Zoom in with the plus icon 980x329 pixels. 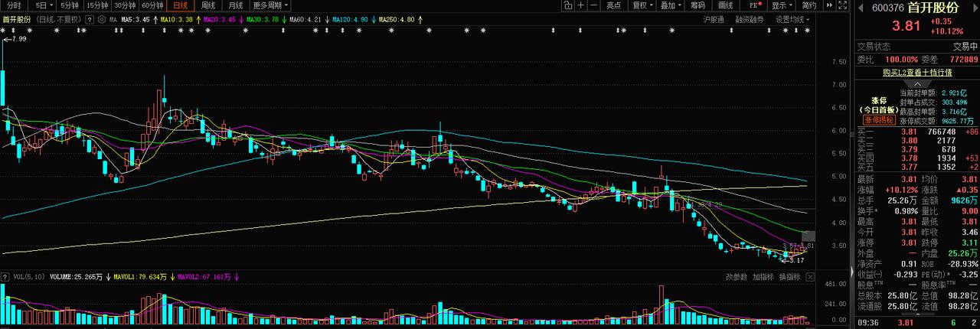click(x=581, y=5)
